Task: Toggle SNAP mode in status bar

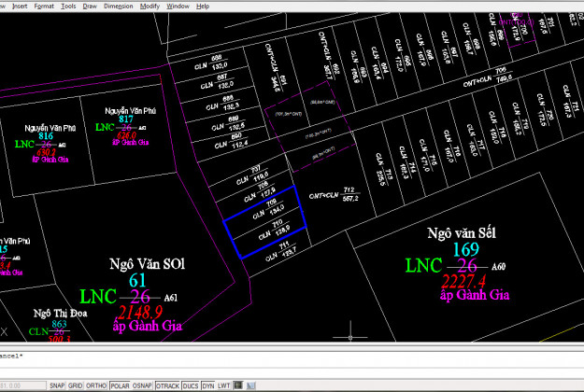Action: (57, 385)
